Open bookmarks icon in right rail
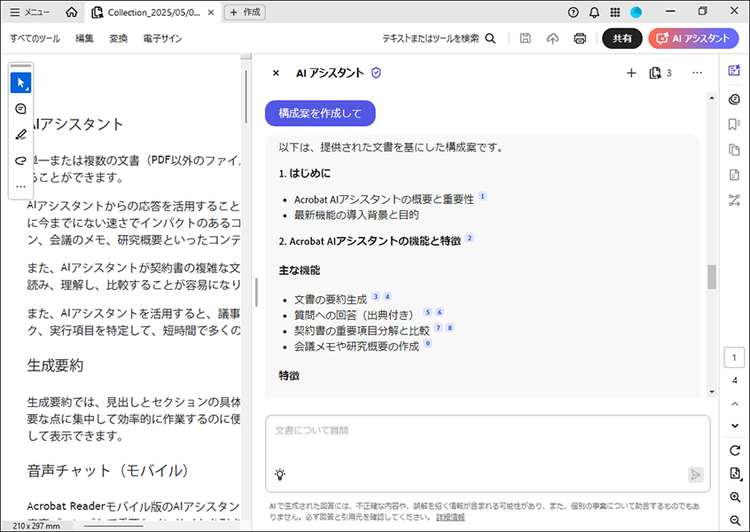This screenshot has height=532, width=750. click(734, 124)
